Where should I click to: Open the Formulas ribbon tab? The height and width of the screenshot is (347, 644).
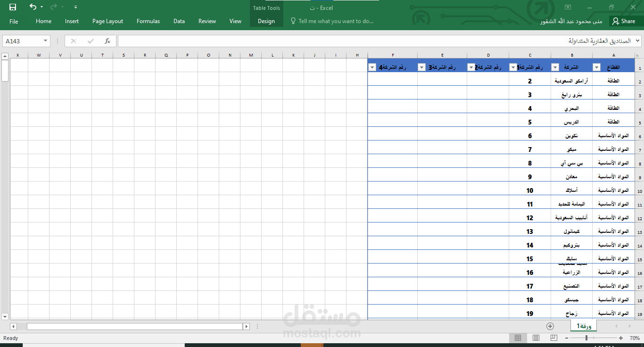pyautogui.click(x=148, y=21)
